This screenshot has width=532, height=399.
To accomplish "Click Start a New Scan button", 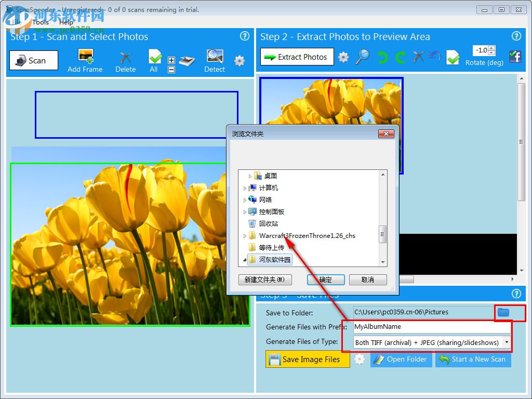I will tap(473, 360).
